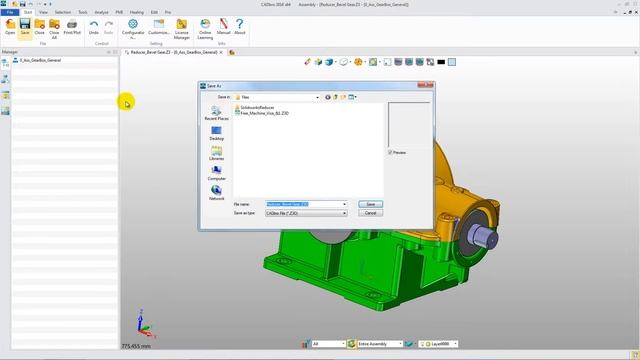Open the File menu tab
640x360 pixels.
pos(10,12)
